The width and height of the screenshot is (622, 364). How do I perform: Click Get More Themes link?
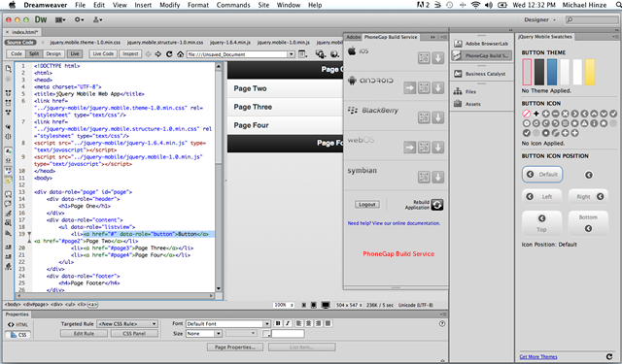pyautogui.click(x=538, y=357)
